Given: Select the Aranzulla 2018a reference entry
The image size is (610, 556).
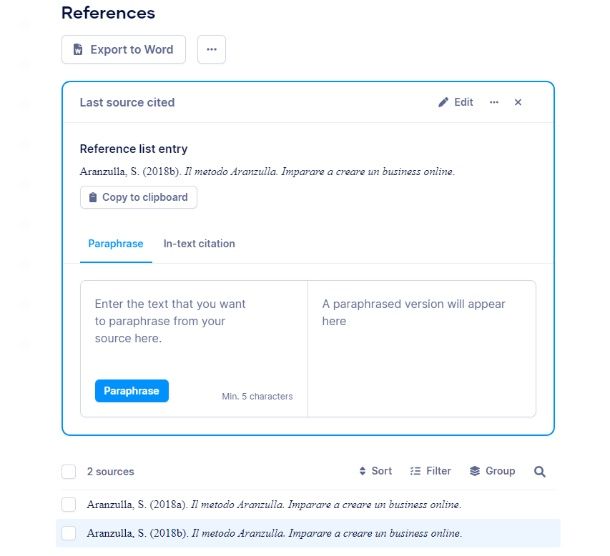Looking at the screenshot, I should coord(274,504).
